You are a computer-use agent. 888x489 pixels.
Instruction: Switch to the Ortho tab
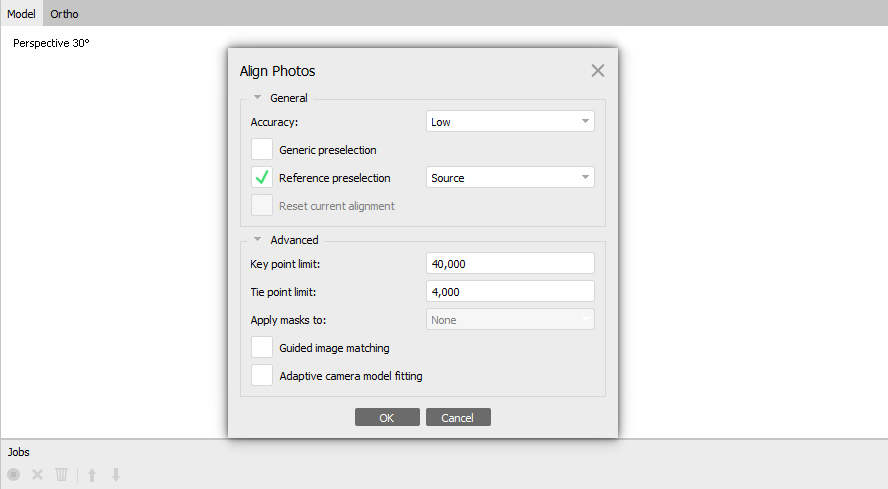(x=64, y=14)
